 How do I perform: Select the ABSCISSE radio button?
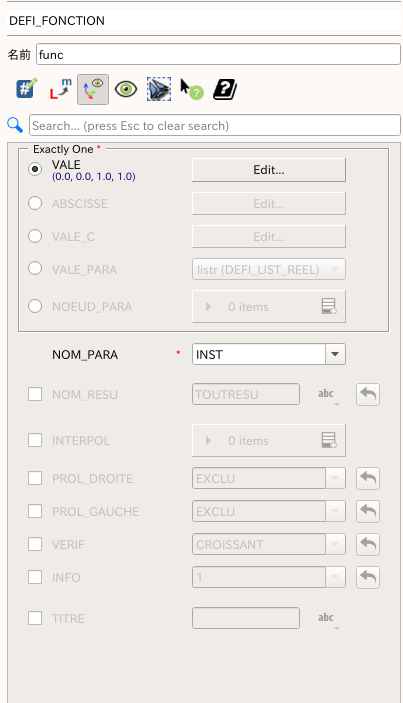(35, 203)
